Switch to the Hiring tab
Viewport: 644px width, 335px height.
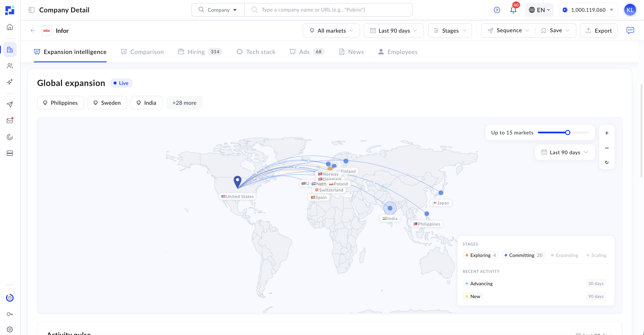200,52
